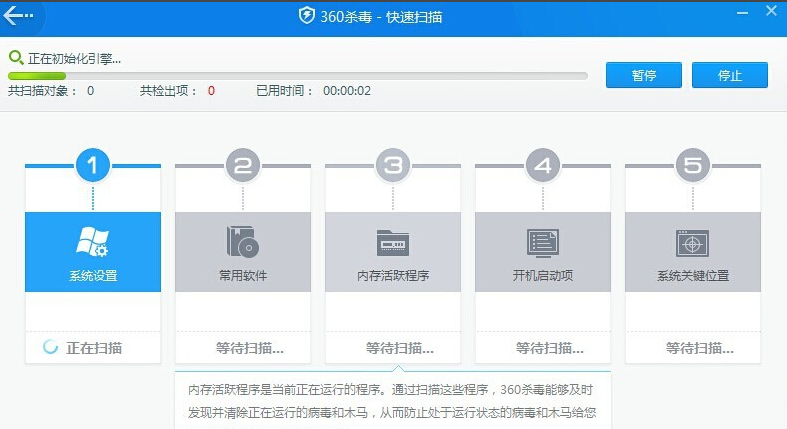Click the green scan progress bar
The width and height of the screenshot is (787, 429).
[x=37, y=75]
